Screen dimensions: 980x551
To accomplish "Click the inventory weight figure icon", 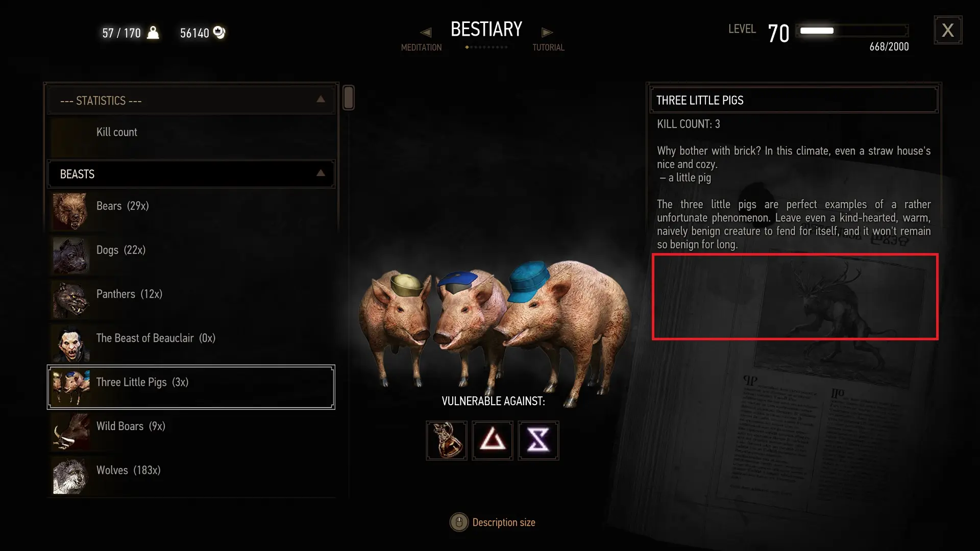I will click(x=153, y=33).
